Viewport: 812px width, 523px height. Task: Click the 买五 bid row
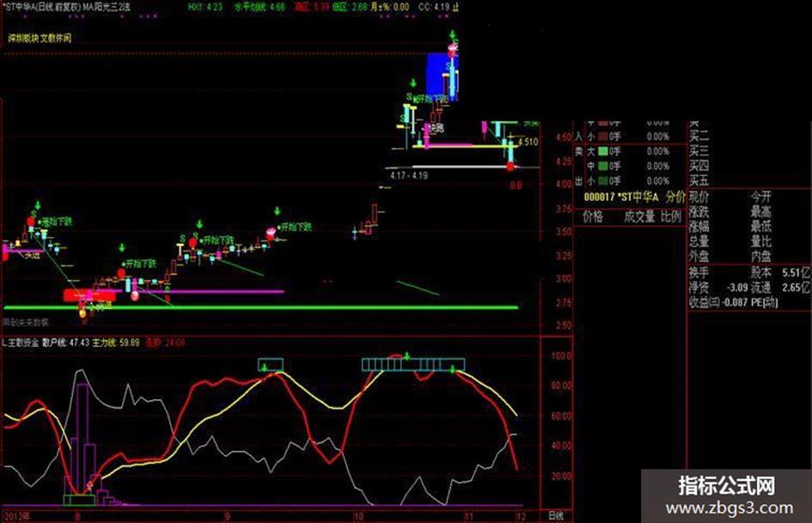(x=699, y=180)
